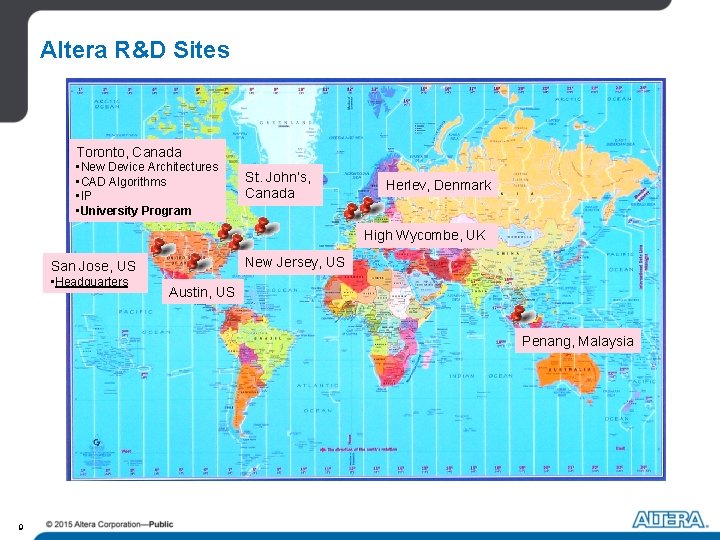This screenshot has width=720, height=540.
Task: Select the Toronto, Canada heading
Action: pos(129,152)
